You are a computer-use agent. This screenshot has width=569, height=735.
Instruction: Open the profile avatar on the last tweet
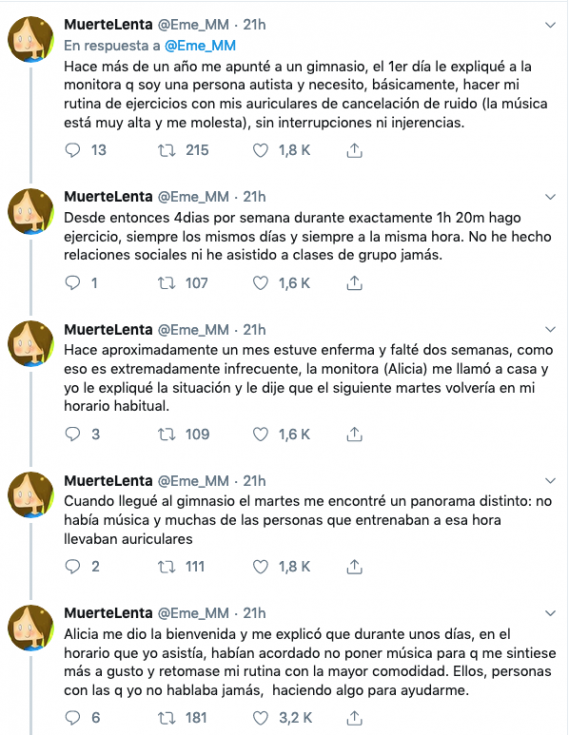(x=30, y=628)
